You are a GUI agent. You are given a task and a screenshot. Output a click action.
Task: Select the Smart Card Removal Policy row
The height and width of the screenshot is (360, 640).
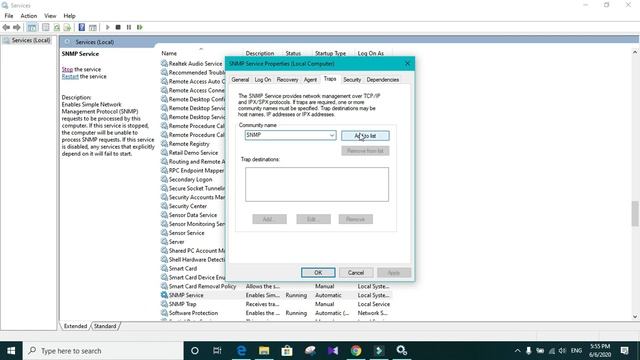[276, 286]
